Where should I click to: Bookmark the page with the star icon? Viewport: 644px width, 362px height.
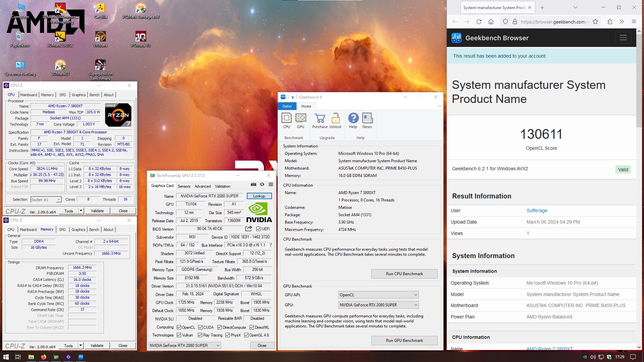coord(595,22)
